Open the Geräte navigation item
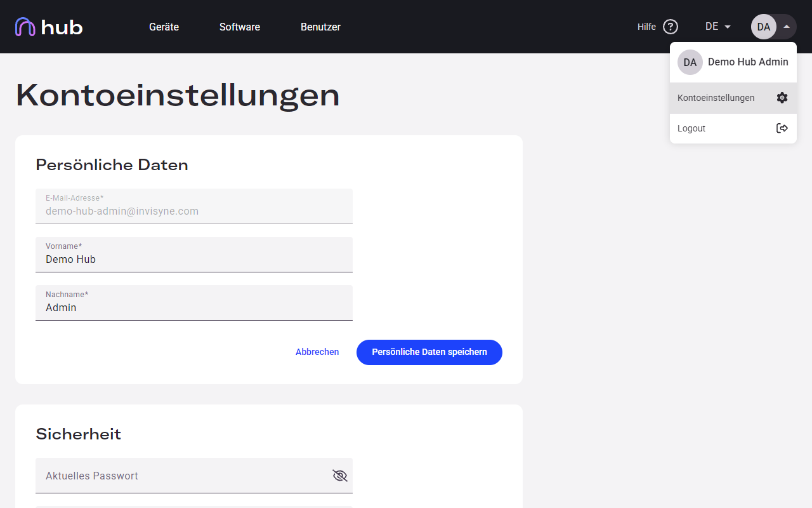This screenshot has width=812, height=508. 164,27
